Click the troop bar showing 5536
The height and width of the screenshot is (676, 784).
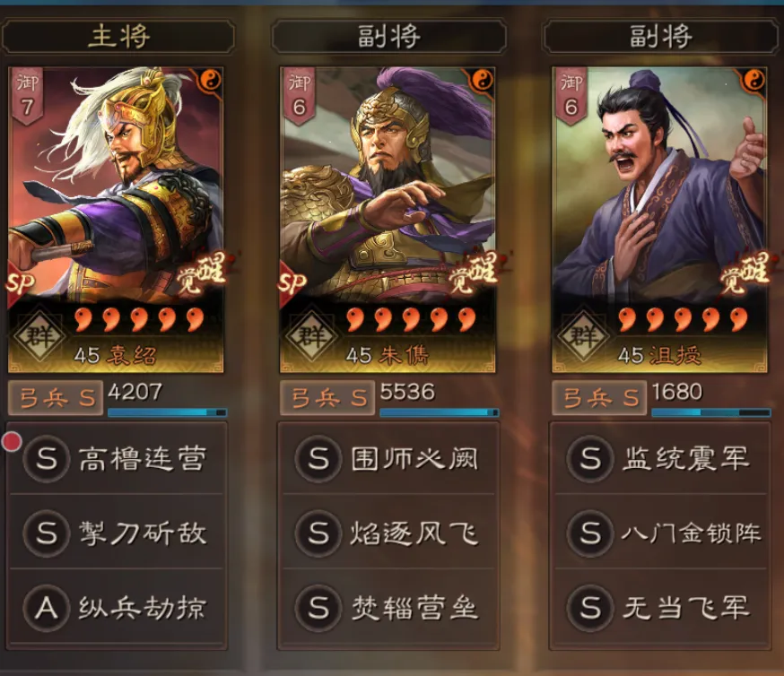(439, 412)
